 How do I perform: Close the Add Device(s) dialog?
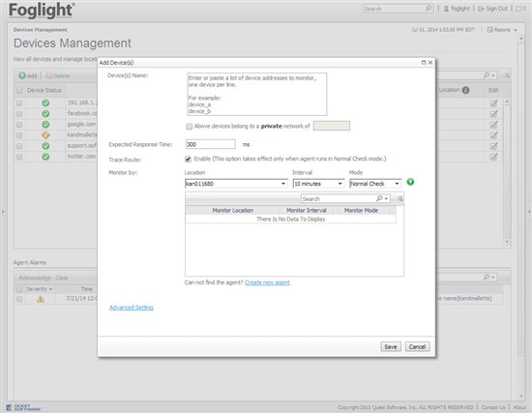pyautogui.click(x=430, y=63)
